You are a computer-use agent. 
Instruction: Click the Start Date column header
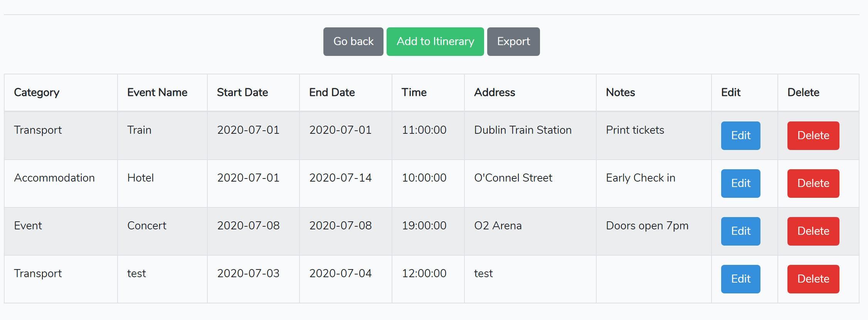point(242,93)
